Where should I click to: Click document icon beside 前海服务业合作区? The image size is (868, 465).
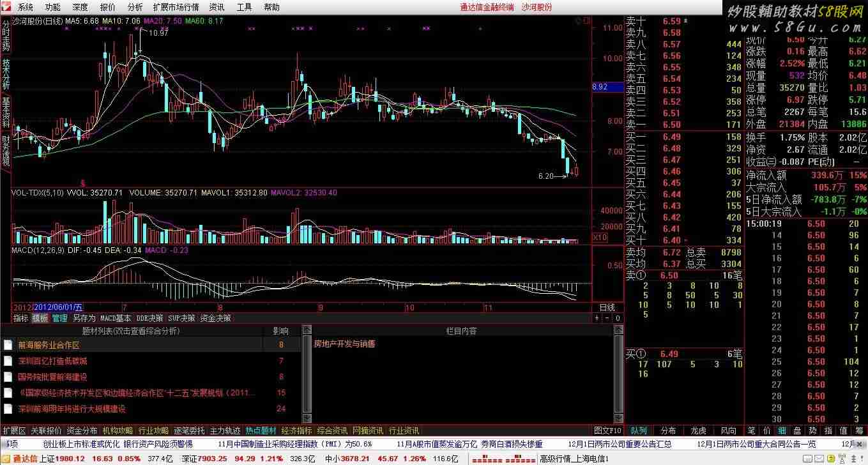pos(8,345)
